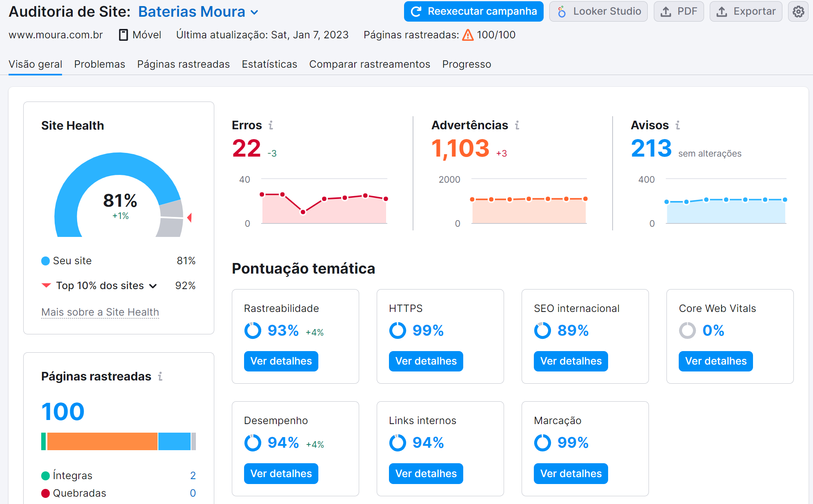Image resolution: width=813 pixels, height=504 pixels.
Task: View details for Core Web Vitals
Action: coord(715,361)
